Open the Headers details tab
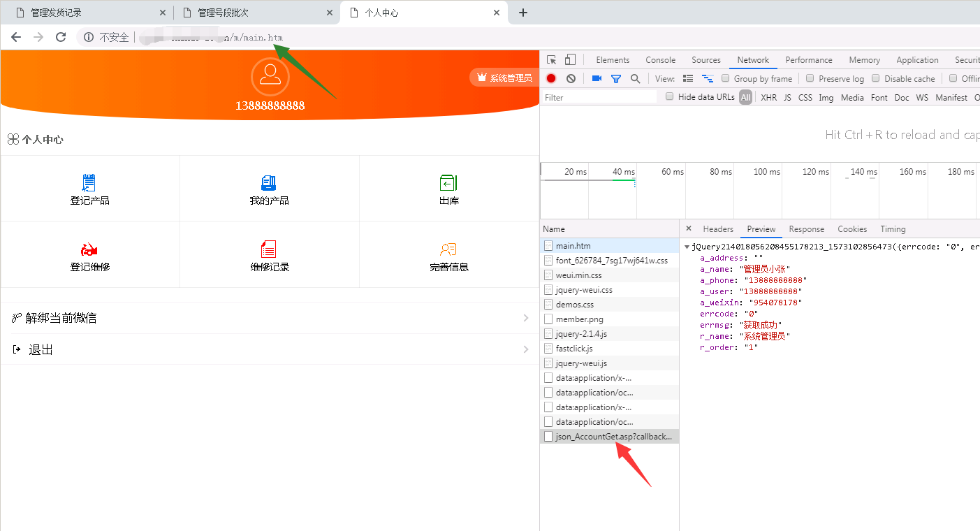 coord(718,229)
